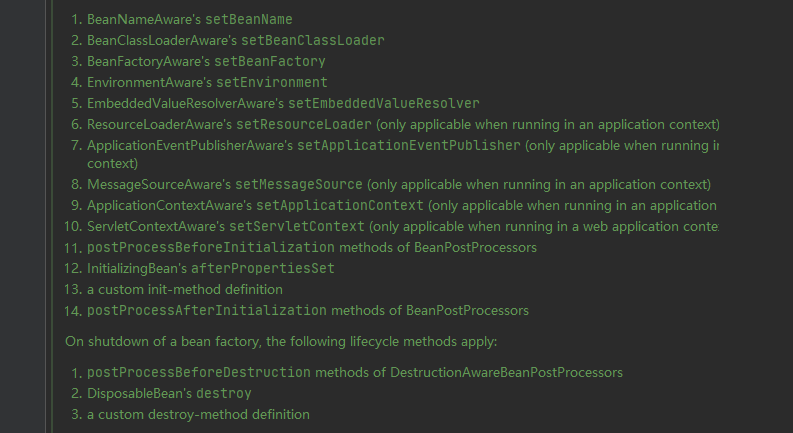793x433 pixels.
Task: Click setBeanFactory in list item 3
Action: (270, 62)
